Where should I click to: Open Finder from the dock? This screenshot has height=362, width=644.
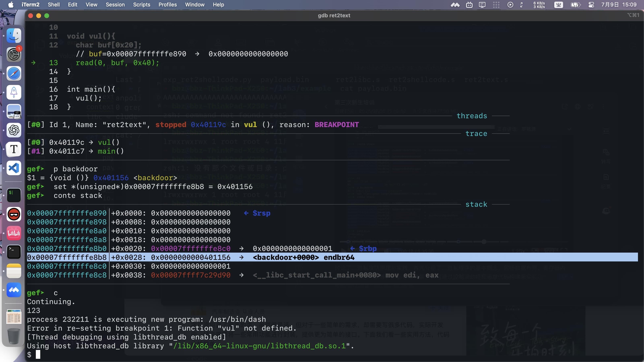(x=14, y=35)
